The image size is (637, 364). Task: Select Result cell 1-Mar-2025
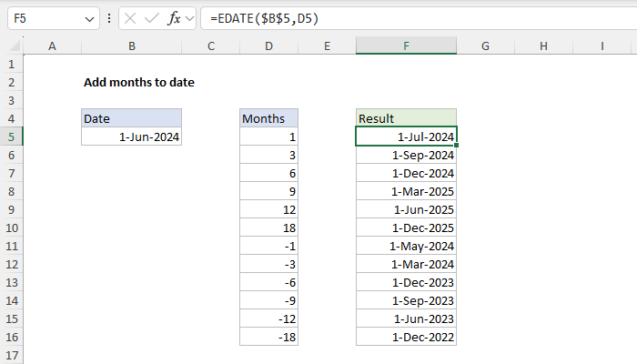coord(406,191)
